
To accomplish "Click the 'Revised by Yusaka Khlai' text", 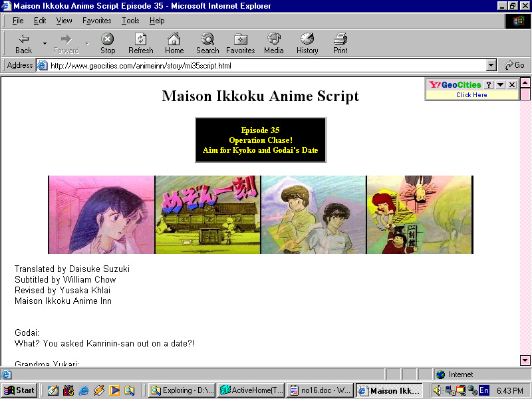I will (63, 291).
